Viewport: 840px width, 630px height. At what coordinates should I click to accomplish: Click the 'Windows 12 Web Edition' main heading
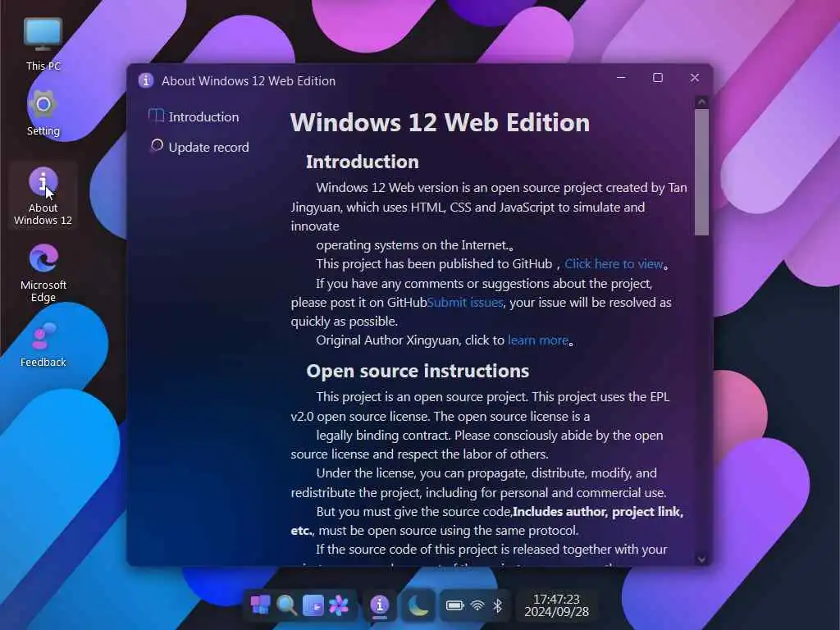point(440,123)
